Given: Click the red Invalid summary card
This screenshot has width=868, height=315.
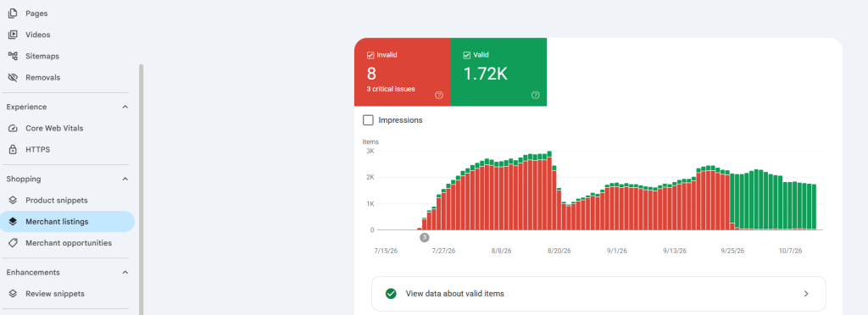Looking at the screenshot, I should click(403, 72).
